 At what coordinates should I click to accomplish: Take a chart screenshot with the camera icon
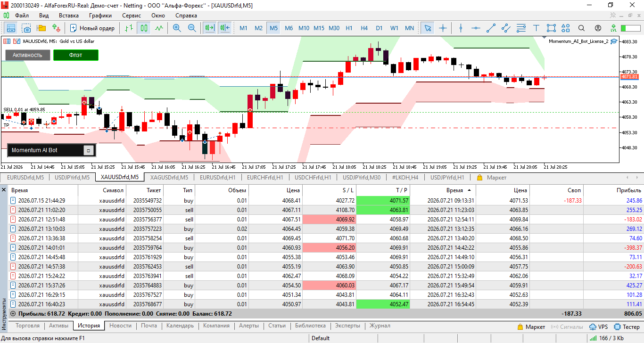click(x=26, y=28)
